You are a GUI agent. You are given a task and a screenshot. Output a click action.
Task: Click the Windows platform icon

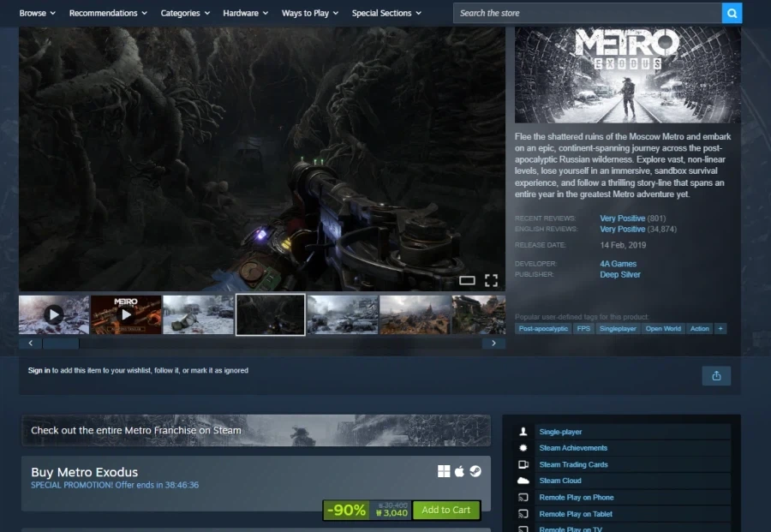point(444,471)
